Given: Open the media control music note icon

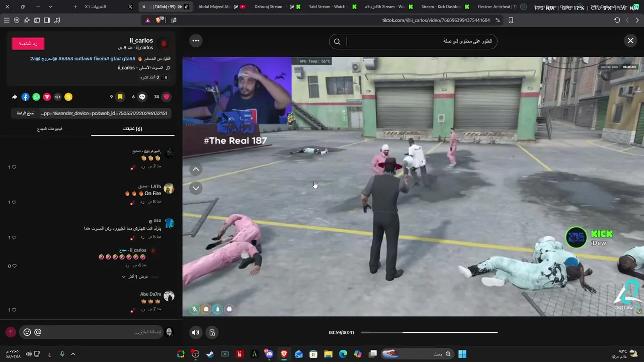Looking at the screenshot, I should tap(57, 20).
